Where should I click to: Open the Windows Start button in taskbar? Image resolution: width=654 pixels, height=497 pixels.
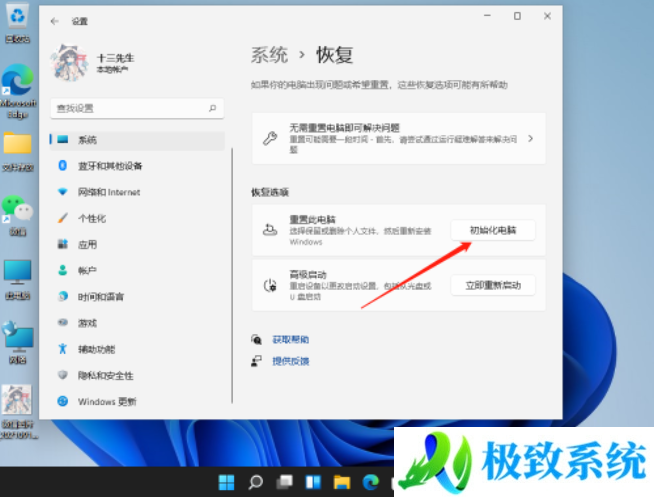pyautogui.click(x=226, y=482)
